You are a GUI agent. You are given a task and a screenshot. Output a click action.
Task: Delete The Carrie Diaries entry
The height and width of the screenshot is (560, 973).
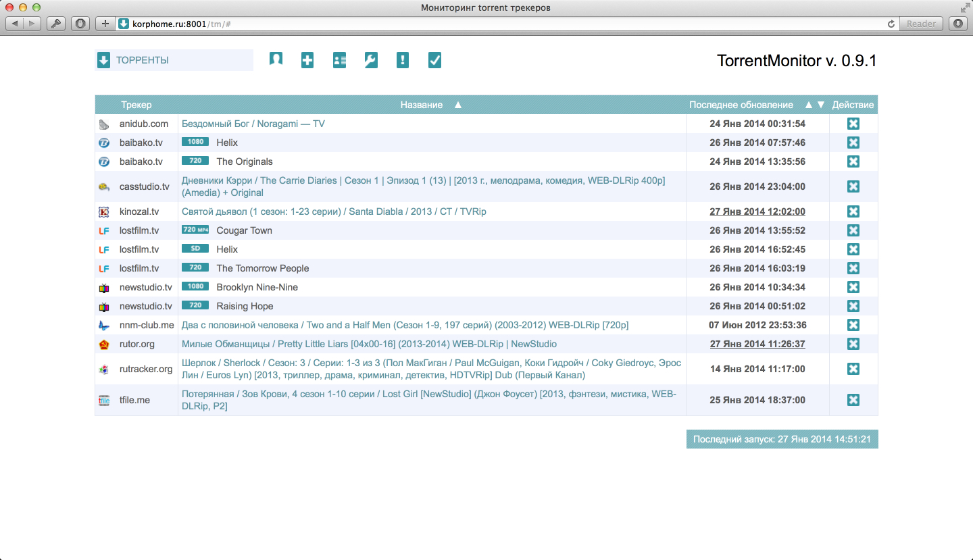[853, 186]
